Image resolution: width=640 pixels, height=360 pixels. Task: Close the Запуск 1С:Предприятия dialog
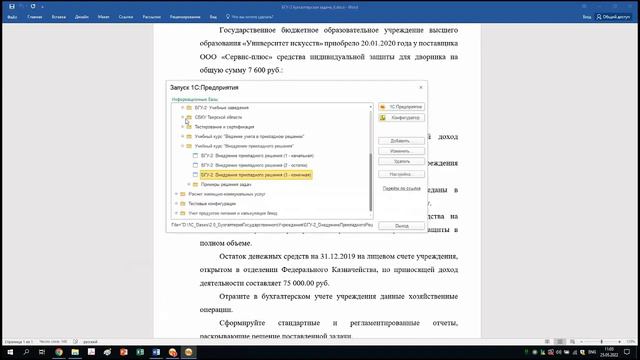pyautogui.click(x=421, y=87)
